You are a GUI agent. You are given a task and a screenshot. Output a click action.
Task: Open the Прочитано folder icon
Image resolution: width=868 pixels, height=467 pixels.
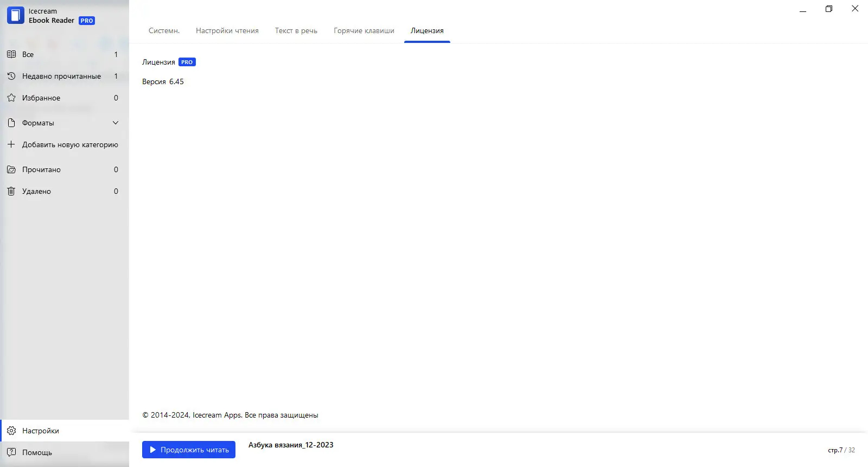coord(11,169)
